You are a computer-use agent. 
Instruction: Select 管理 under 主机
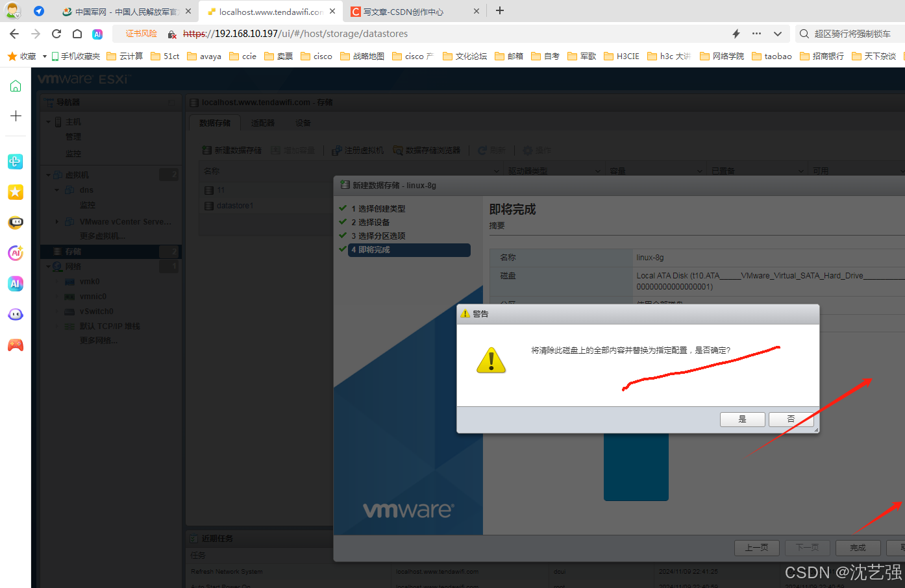pyautogui.click(x=73, y=137)
